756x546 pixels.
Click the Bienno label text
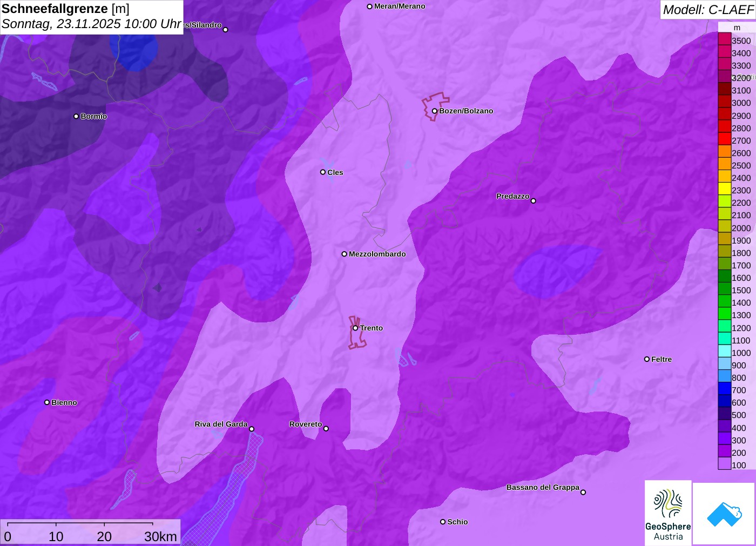(64, 402)
